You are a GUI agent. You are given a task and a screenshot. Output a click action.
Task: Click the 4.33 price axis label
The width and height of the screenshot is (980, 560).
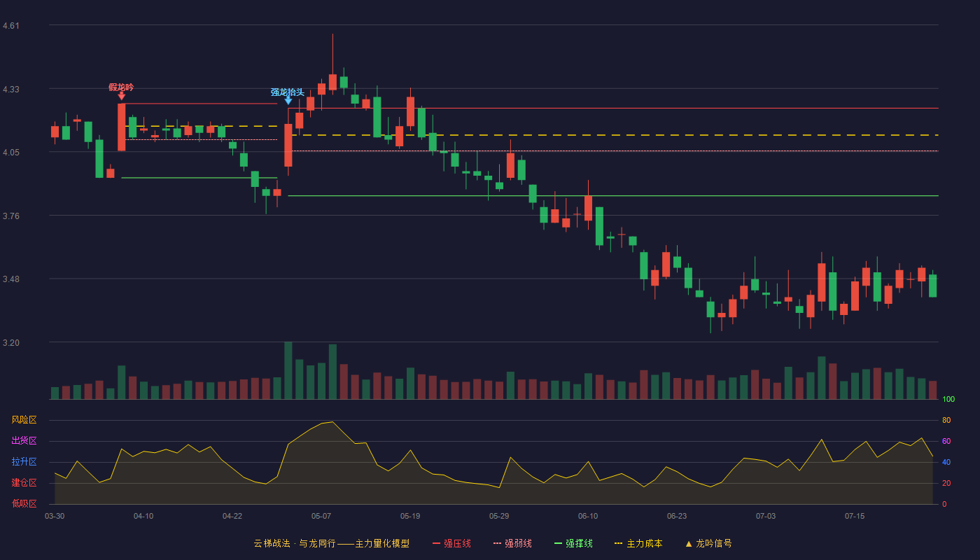(x=11, y=90)
